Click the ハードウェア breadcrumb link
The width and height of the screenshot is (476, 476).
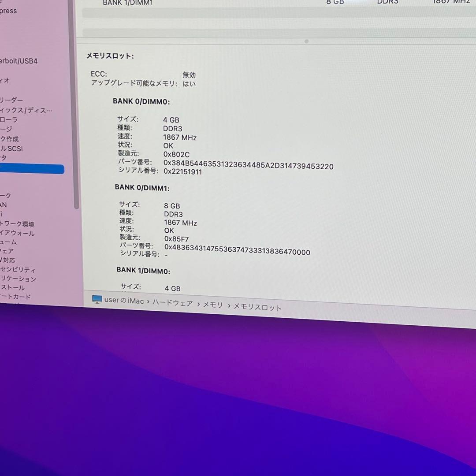tap(173, 303)
